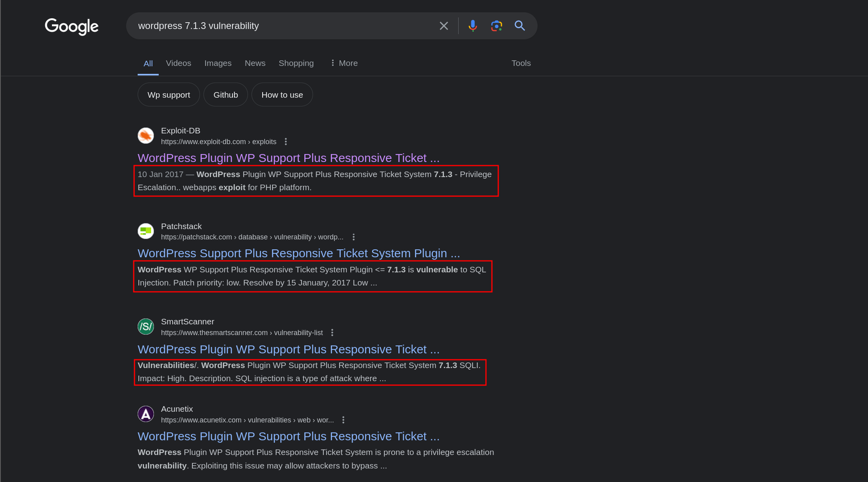Select the Github suggestion chip
Screen dimensions: 868x482
tap(225, 95)
